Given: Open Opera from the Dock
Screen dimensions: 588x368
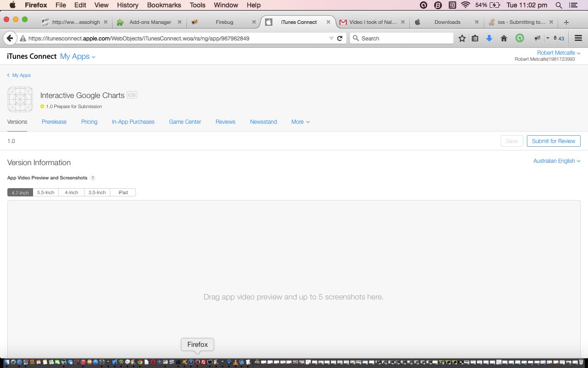Looking at the screenshot, I should click(x=153, y=362).
